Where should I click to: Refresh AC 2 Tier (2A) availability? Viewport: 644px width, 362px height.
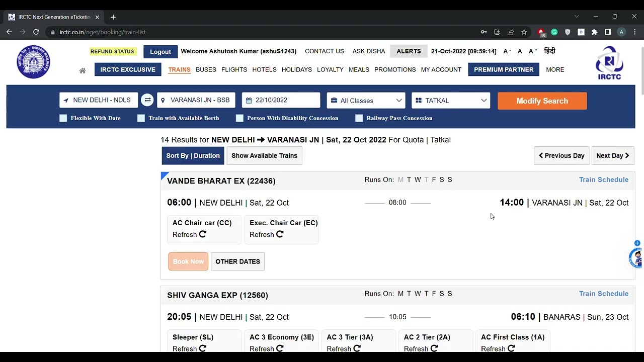[x=434, y=348]
